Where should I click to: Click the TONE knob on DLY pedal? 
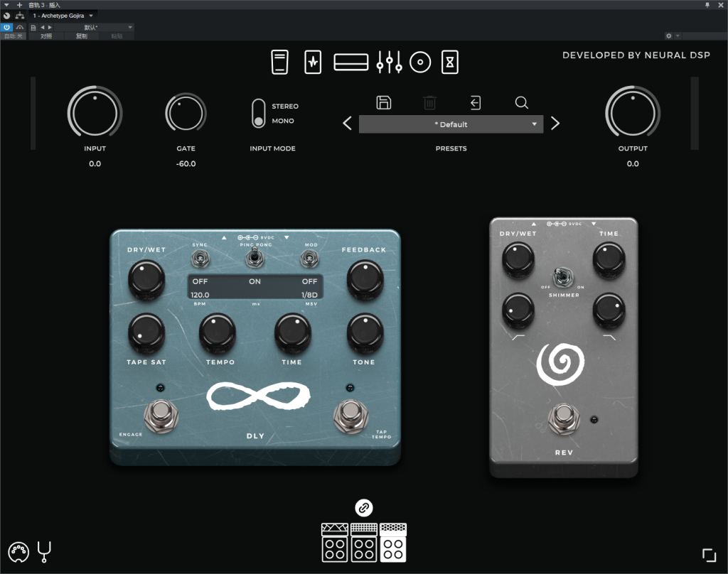[x=365, y=332]
